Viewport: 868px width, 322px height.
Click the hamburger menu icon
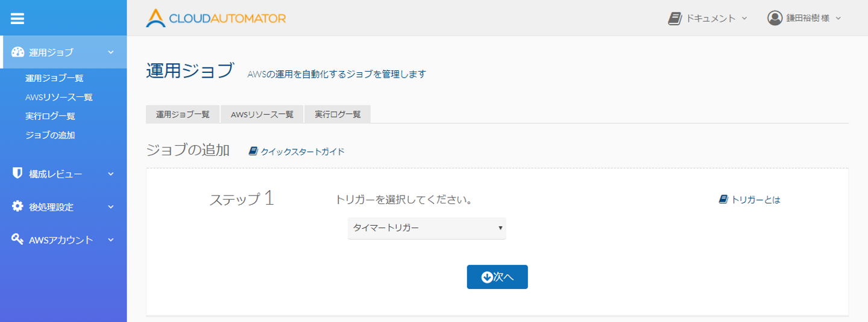pyautogui.click(x=17, y=19)
